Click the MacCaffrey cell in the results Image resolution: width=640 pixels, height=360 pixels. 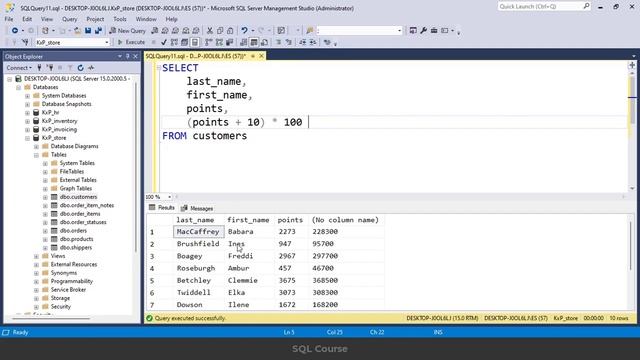[199, 231]
